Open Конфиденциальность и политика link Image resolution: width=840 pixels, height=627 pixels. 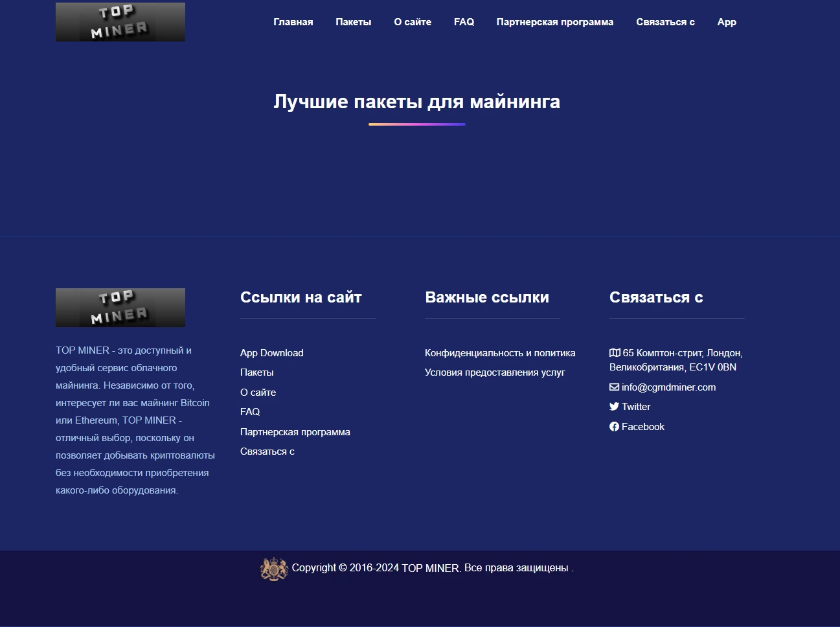(500, 353)
